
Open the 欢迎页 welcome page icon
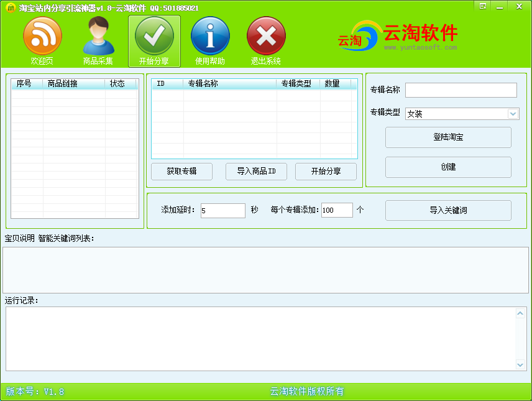point(42,36)
